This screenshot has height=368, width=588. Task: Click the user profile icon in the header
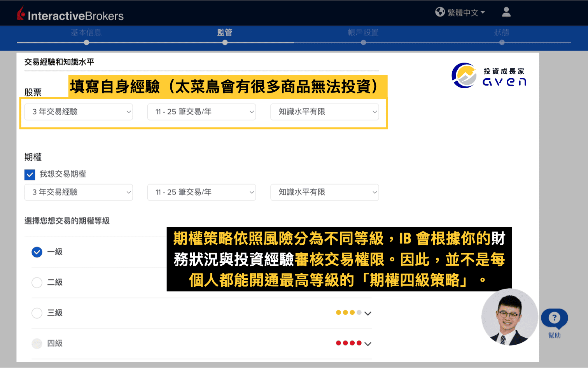[x=506, y=12]
